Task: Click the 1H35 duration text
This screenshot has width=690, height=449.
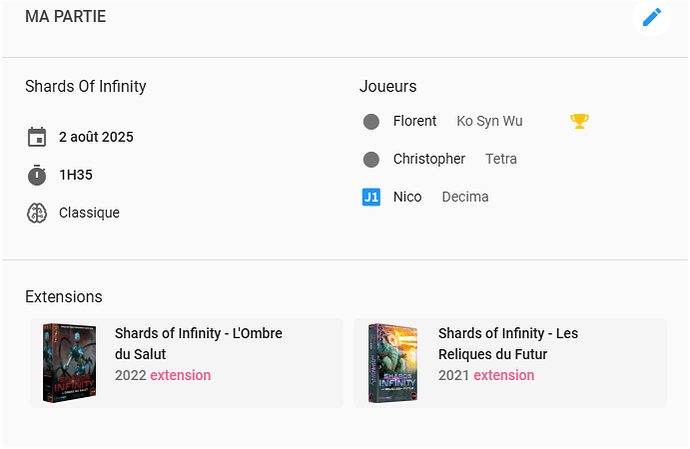Action: pos(76,175)
